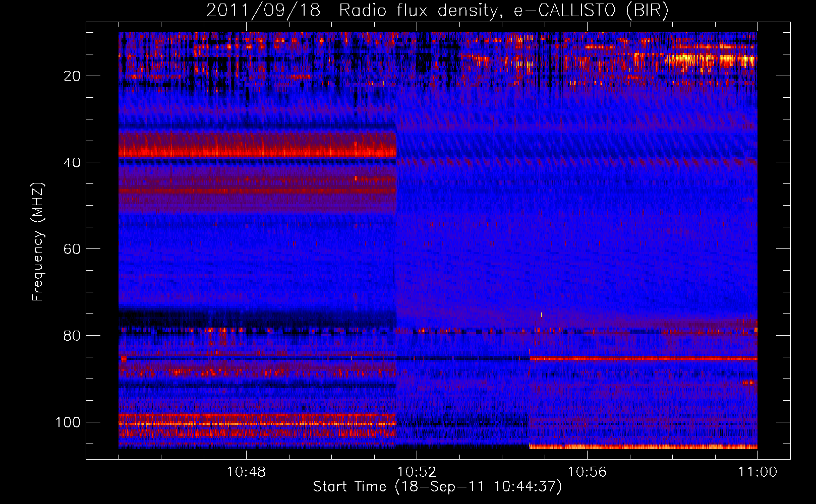Click the time tick label "11:00"
Image resolution: width=816 pixels, height=504 pixels.
pyautogui.click(x=757, y=472)
